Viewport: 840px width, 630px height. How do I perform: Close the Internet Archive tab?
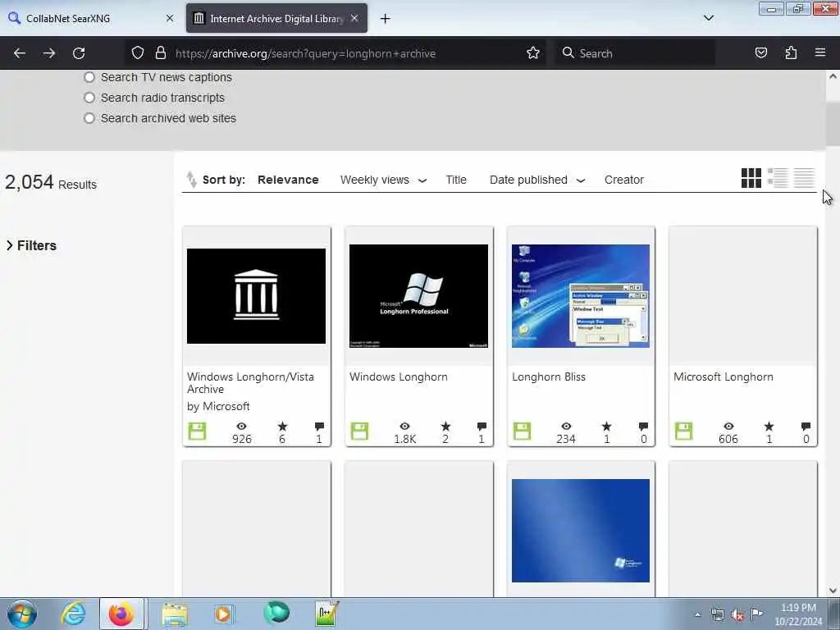click(354, 18)
